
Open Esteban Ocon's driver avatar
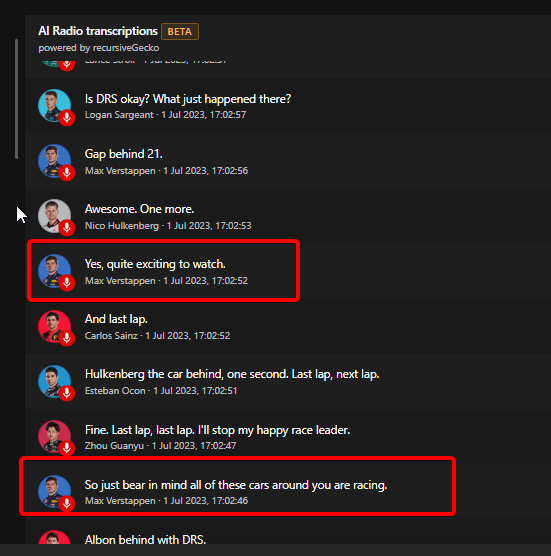54,381
